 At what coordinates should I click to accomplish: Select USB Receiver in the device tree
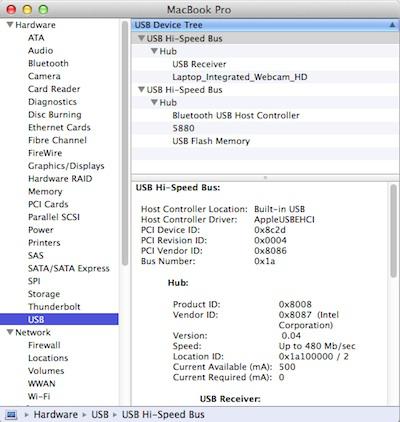click(199, 64)
